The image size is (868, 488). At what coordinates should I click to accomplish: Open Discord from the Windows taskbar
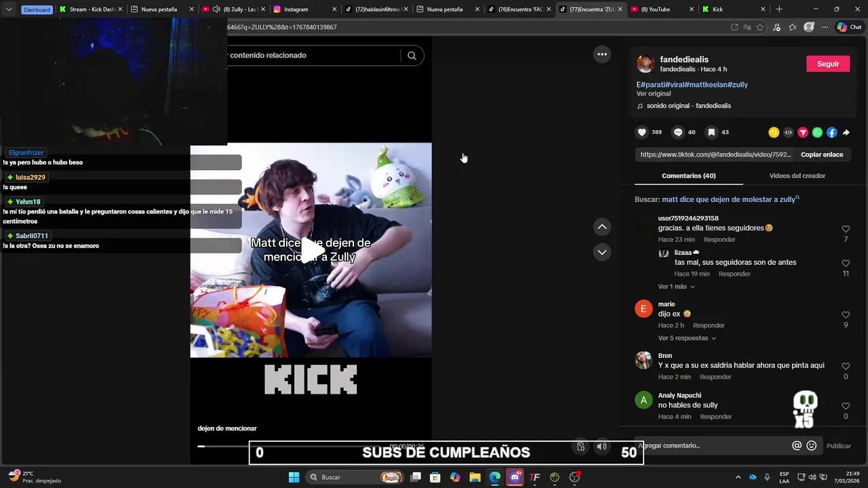(x=515, y=477)
